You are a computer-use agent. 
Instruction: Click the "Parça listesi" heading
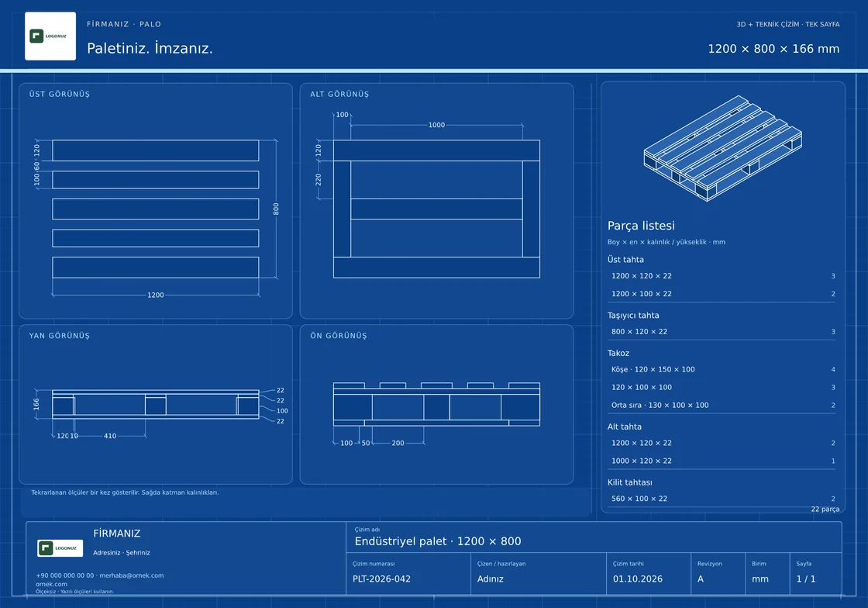(x=641, y=226)
